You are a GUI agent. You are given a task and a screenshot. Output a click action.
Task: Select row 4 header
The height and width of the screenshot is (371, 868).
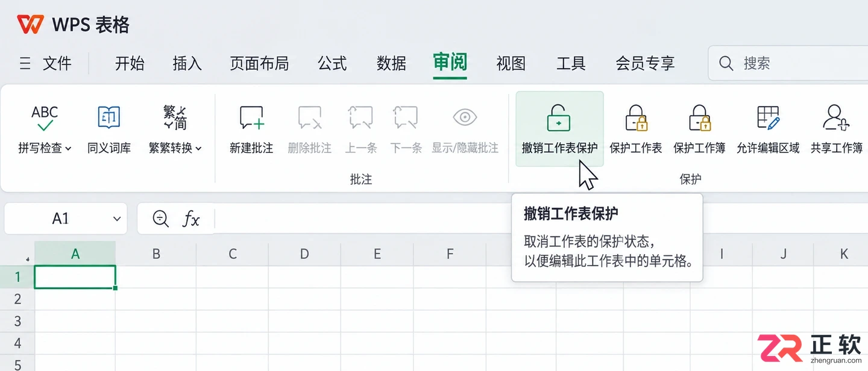click(17, 343)
